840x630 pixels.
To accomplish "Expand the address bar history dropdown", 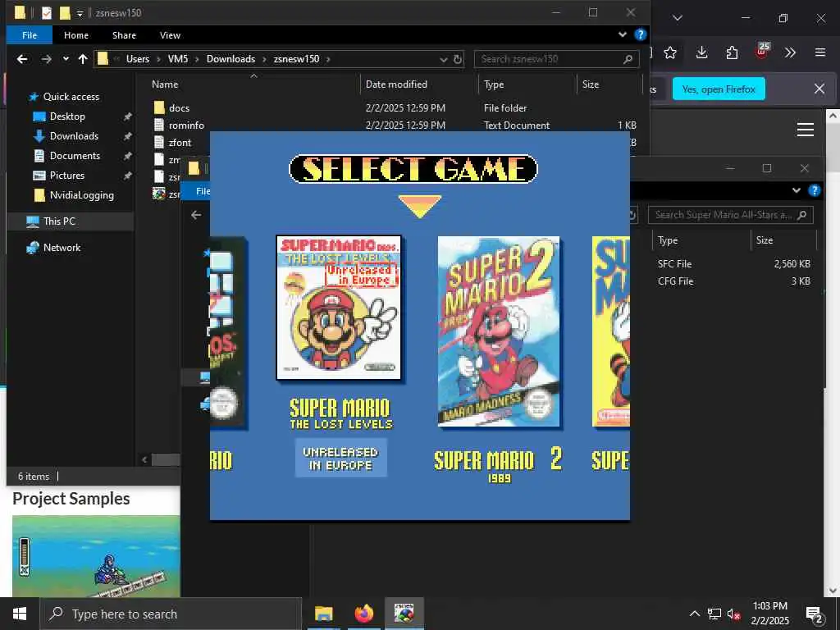I will pyautogui.click(x=444, y=59).
